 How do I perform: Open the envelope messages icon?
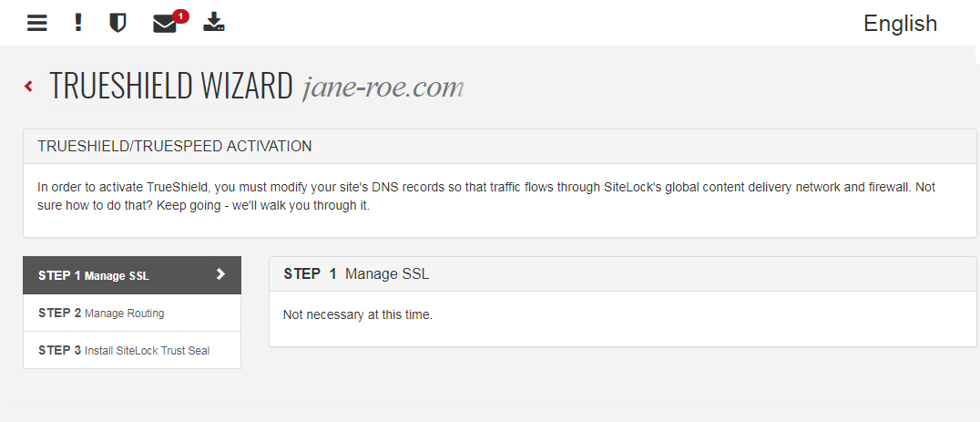164,25
